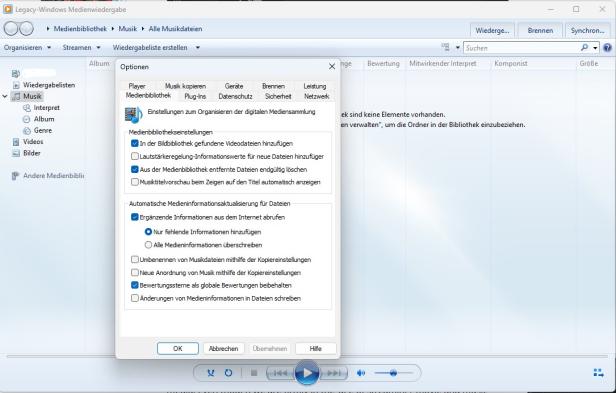Image resolution: width=616 pixels, height=393 pixels.
Task: Expand the Medienbibliothek breadcrumb arrow
Action: (x=48, y=29)
